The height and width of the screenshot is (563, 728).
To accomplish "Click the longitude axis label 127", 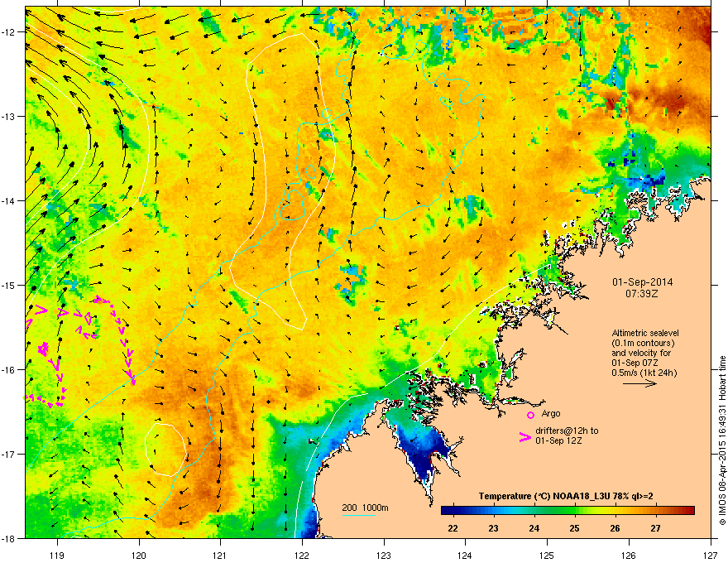I will [x=711, y=555].
